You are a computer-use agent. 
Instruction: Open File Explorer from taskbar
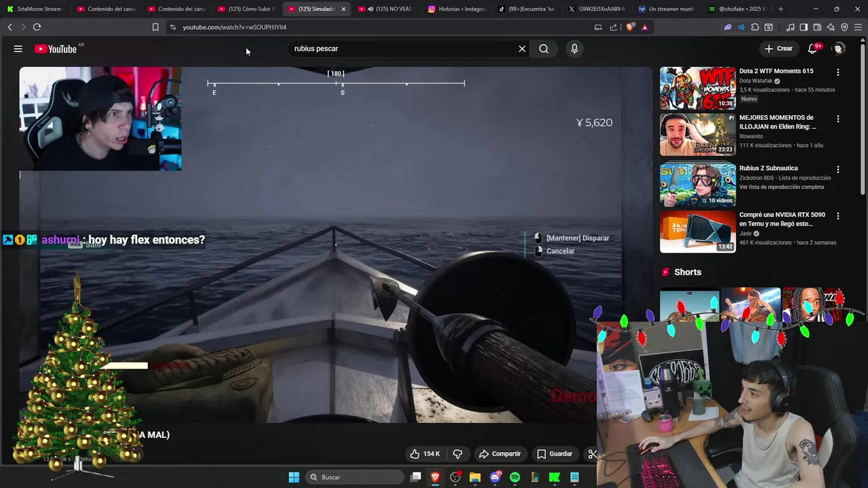coord(475,477)
